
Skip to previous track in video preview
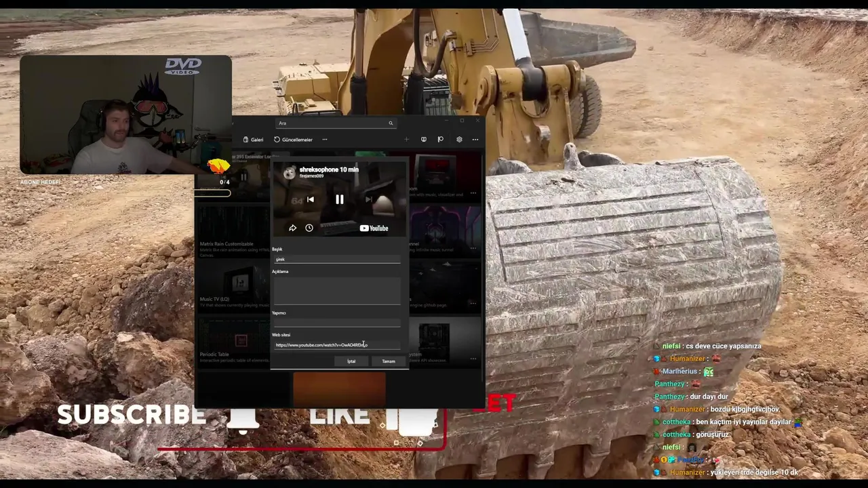310,199
